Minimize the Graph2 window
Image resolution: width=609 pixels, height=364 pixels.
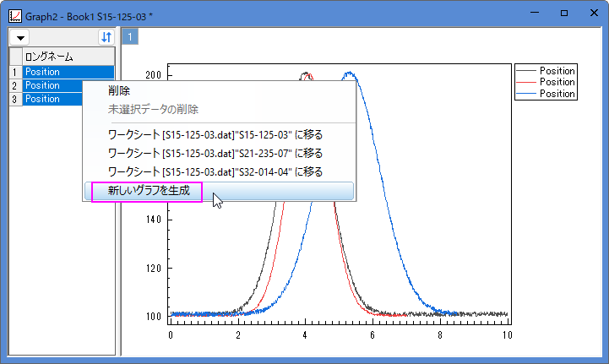(x=535, y=13)
